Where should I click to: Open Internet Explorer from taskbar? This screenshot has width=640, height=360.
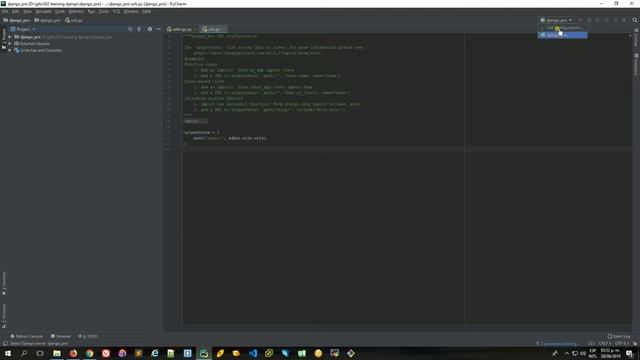(x=155, y=353)
